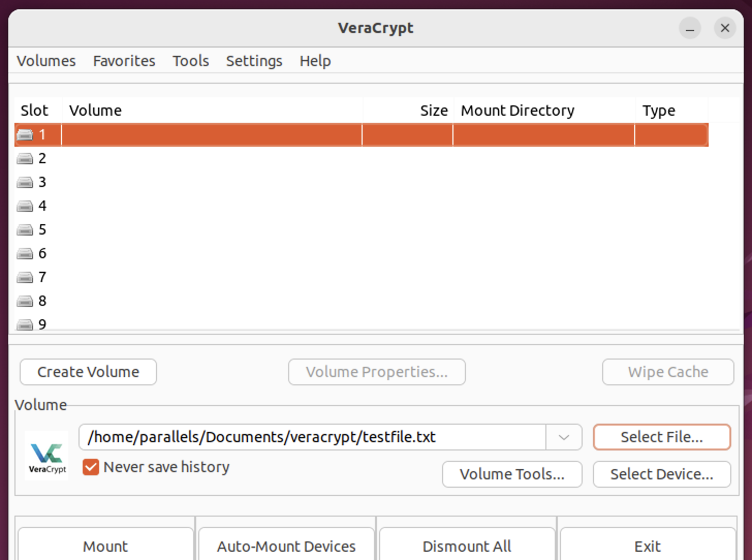Click the drive icon beside slot 3

[25, 182]
